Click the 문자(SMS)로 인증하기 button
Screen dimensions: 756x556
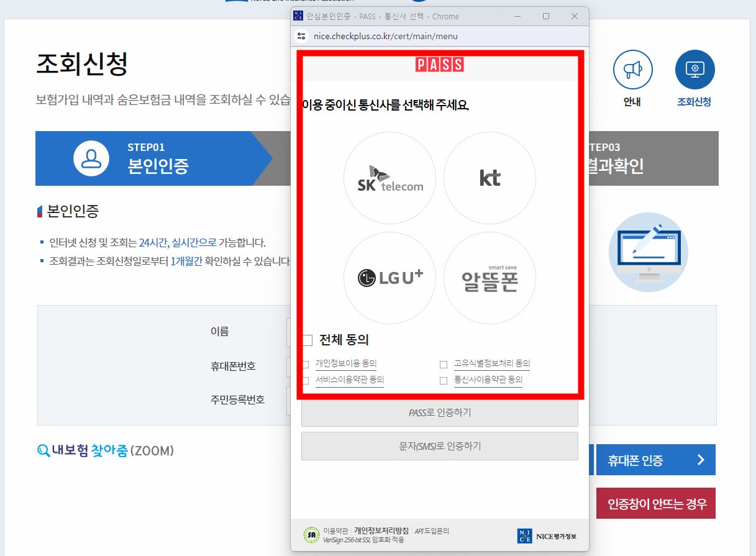pos(440,446)
